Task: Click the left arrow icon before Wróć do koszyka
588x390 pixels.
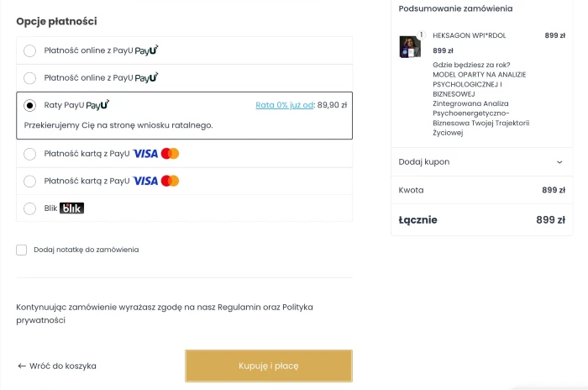Action: [x=22, y=366]
